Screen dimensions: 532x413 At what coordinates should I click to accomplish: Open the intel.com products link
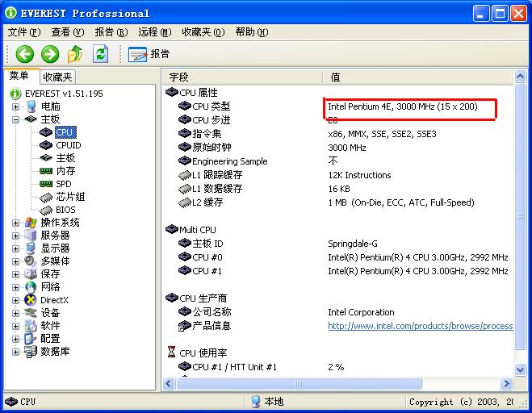(x=420, y=326)
